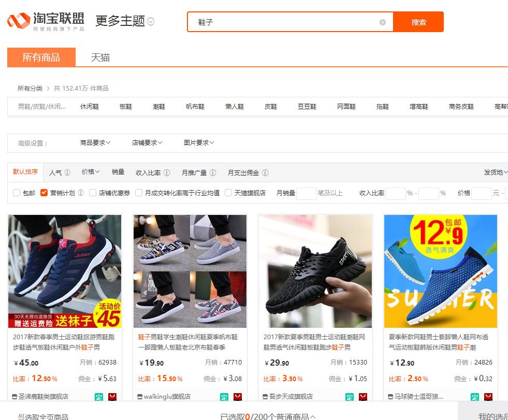Open the 商品要求 dropdown
508x420 pixels.
(x=95, y=142)
